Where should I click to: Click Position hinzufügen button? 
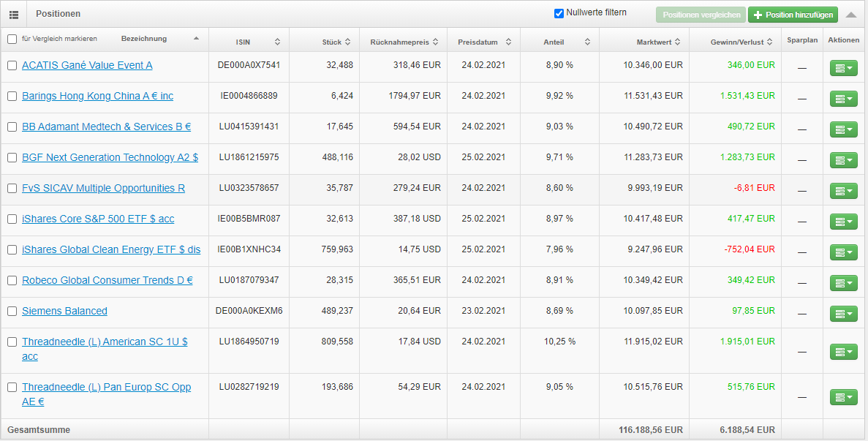coord(793,15)
